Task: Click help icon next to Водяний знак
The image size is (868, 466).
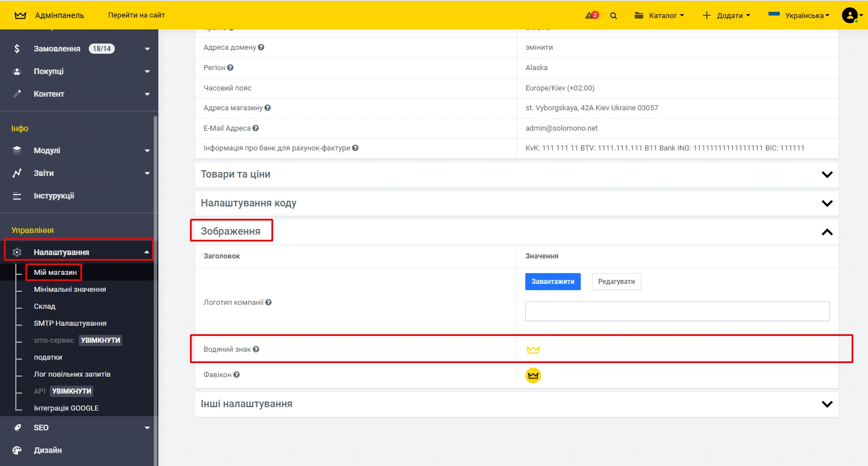Action: pos(256,349)
